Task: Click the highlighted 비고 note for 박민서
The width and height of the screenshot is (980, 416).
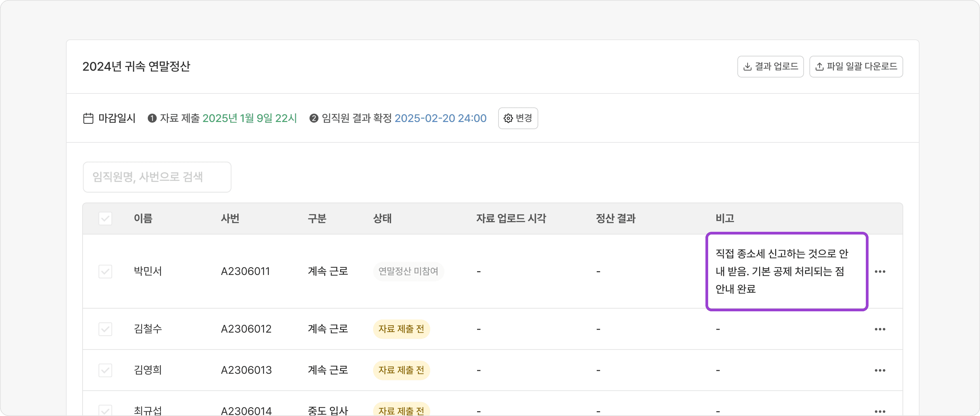Action: click(x=786, y=271)
